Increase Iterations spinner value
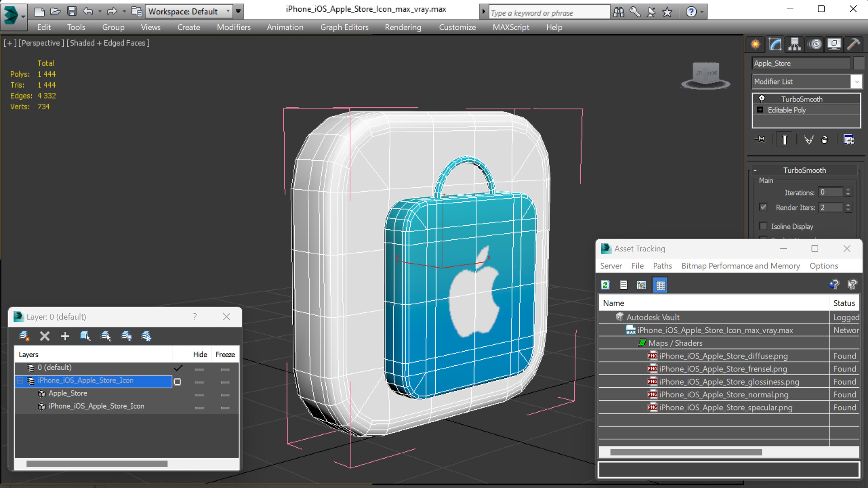The height and width of the screenshot is (488, 868). pyautogui.click(x=848, y=190)
